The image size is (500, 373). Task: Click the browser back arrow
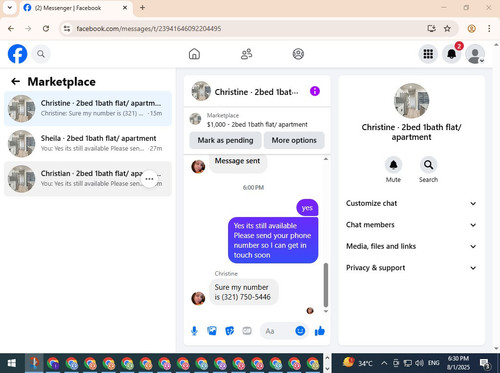click(11, 29)
